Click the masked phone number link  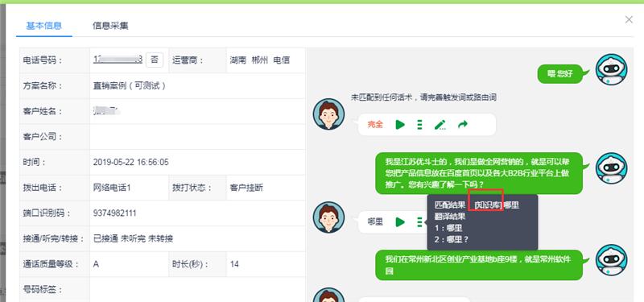(118, 60)
